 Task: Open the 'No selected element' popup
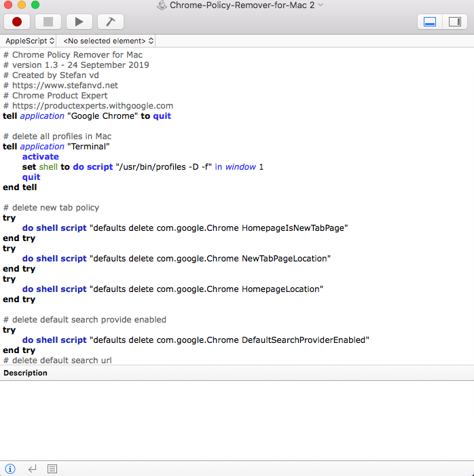[109, 41]
